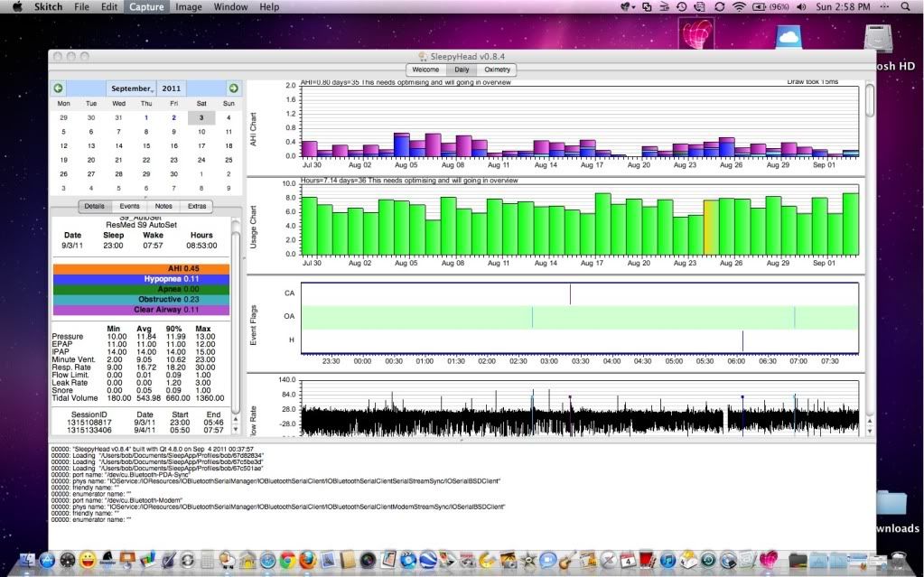Screen dimensions: 924x577
Task: Open the Help menu
Action: point(269,7)
